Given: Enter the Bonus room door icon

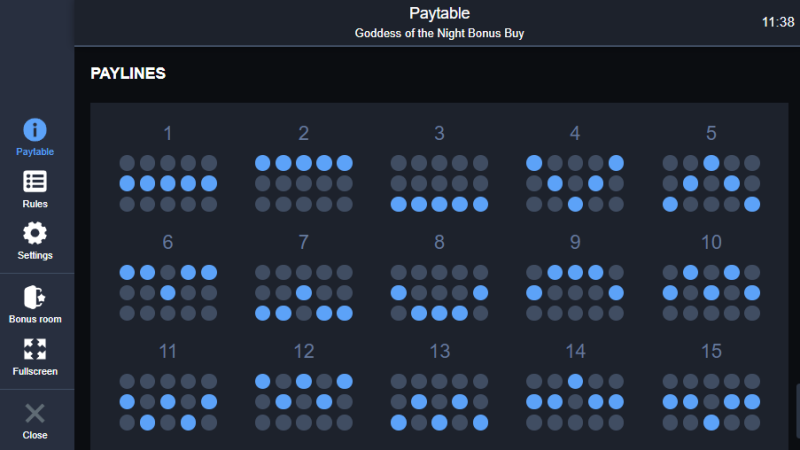Looking at the screenshot, I should coord(35,297).
